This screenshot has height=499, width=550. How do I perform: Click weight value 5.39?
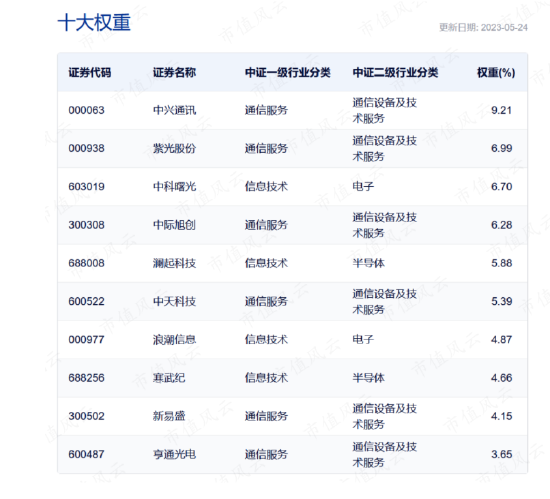(x=502, y=301)
